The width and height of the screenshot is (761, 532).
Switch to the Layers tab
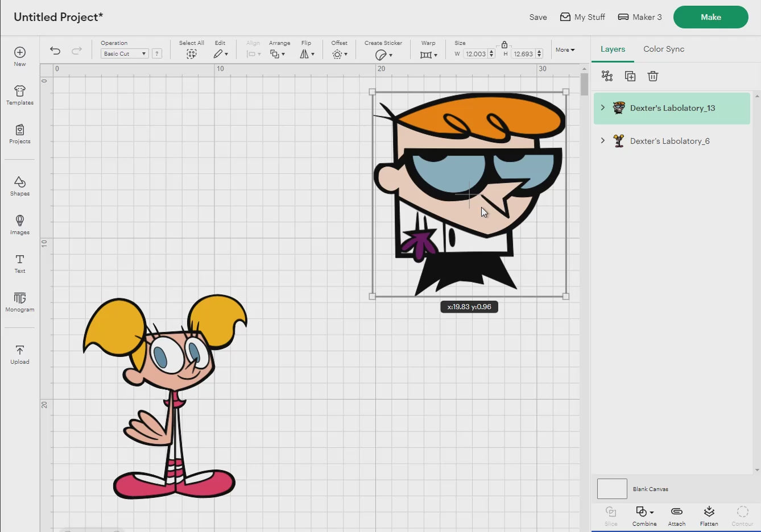pos(613,49)
